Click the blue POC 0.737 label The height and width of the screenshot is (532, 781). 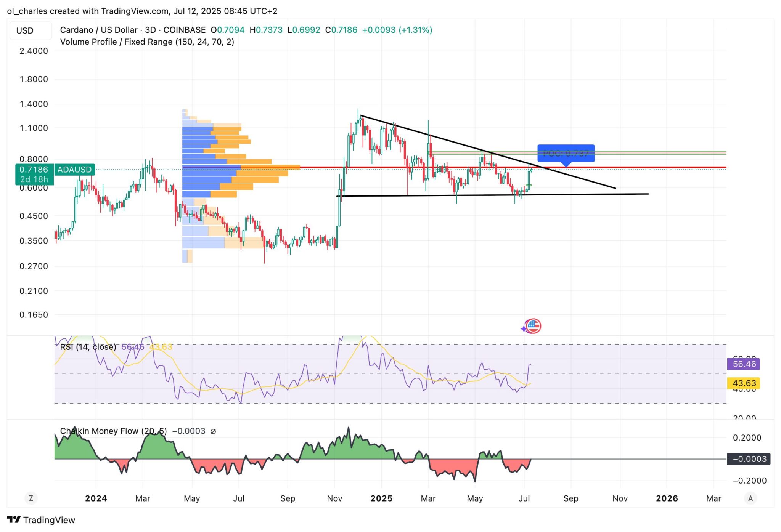pyautogui.click(x=566, y=153)
